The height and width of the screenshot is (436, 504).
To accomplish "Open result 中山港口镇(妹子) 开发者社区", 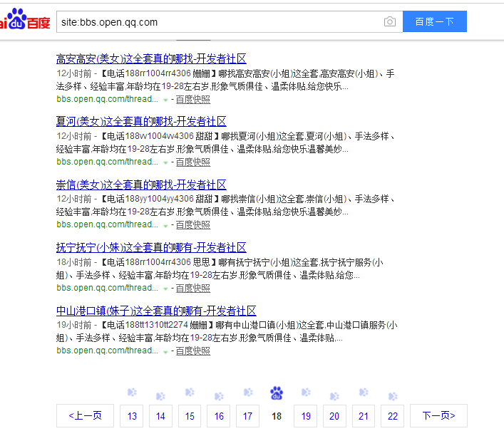I will pyautogui.click(x=156, y=311).
